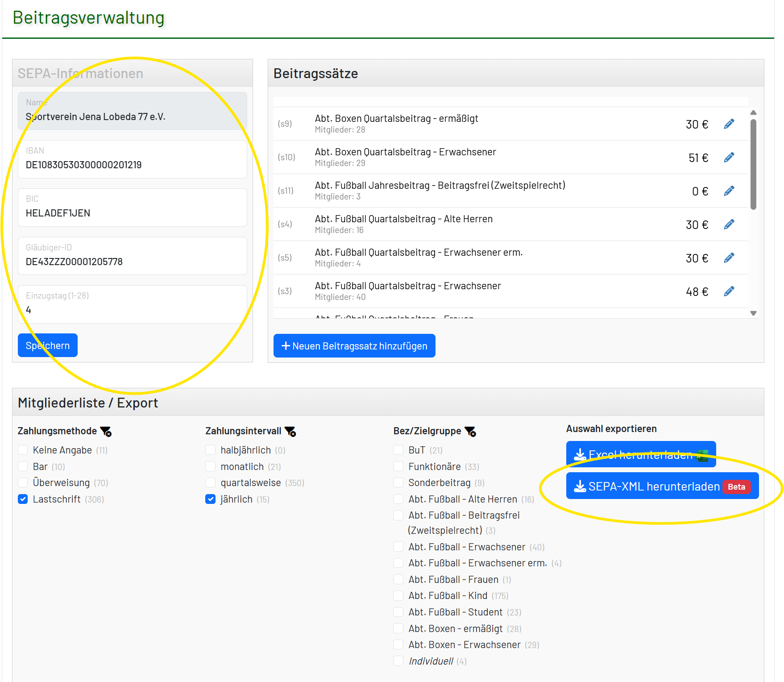Image resolution: width=784 pixels, height=682 pixels.
Task: Uncheck the Lastschrift payment method
Action: point(23,499)
